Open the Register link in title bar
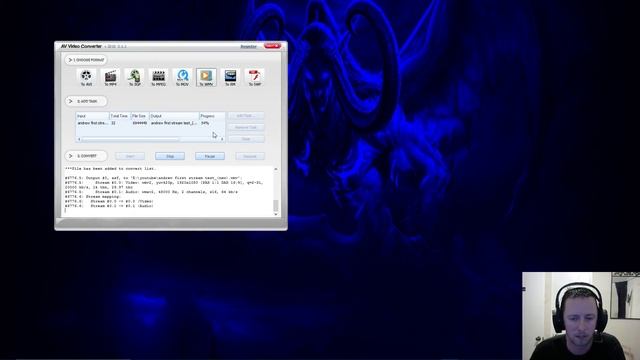This screenshot has width=640, height=360. (248, 47)
